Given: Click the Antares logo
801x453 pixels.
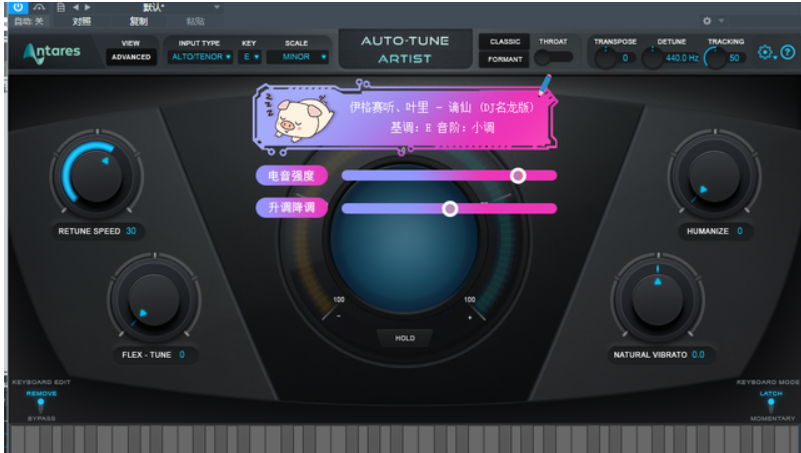Looking at the screenshot, I should pyautogui.click(x=52, y=52).
